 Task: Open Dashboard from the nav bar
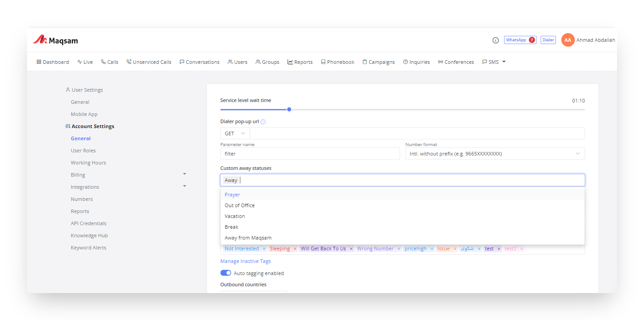pyautogui.click(x=53, y=62)
